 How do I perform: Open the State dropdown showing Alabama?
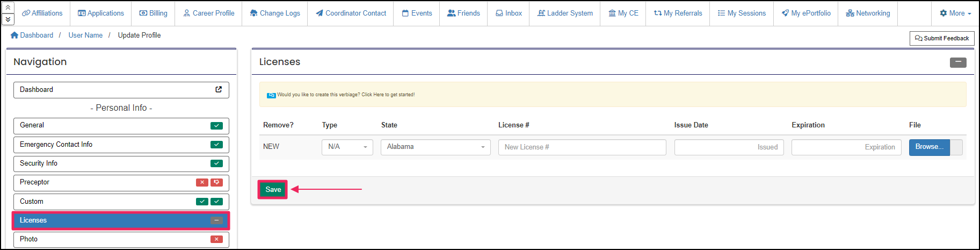435,147
